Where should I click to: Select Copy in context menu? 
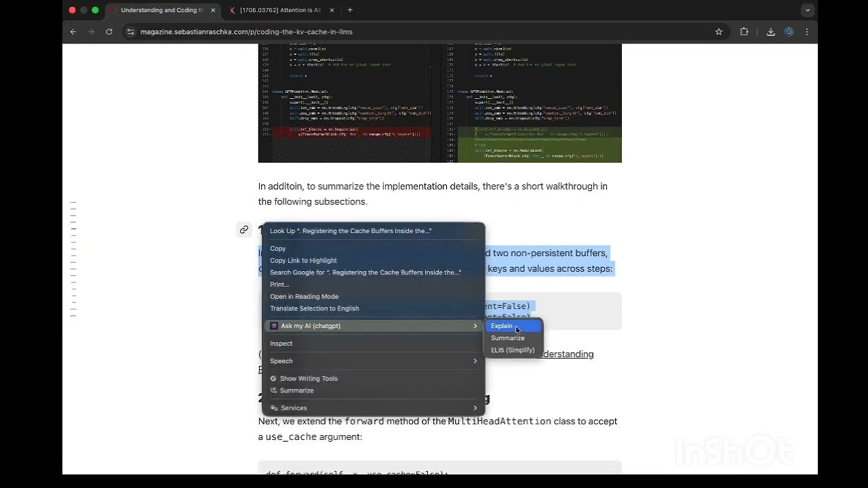[374, 249]
